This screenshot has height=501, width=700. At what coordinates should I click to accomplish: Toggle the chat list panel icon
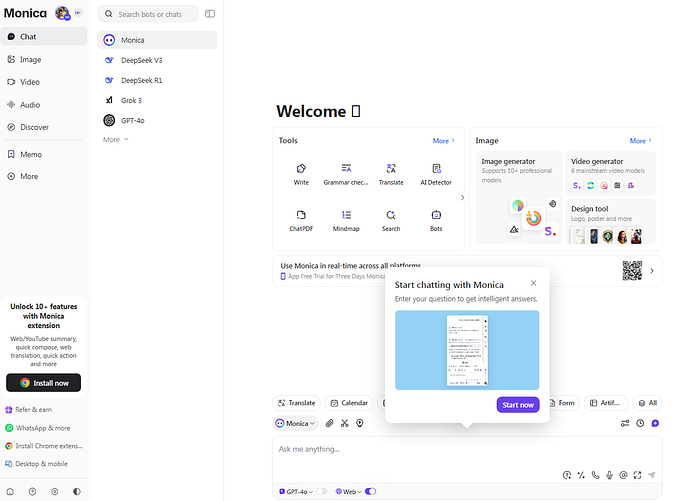(x=210, y=14)
